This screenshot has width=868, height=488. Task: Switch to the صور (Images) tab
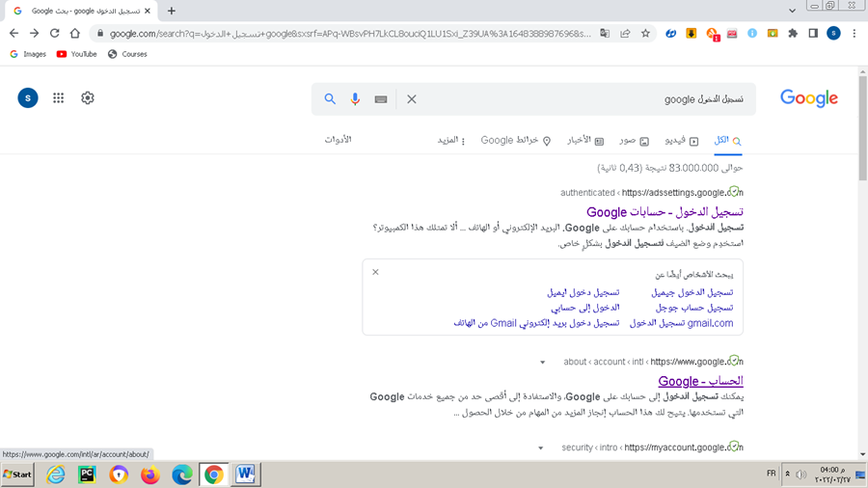635,141
